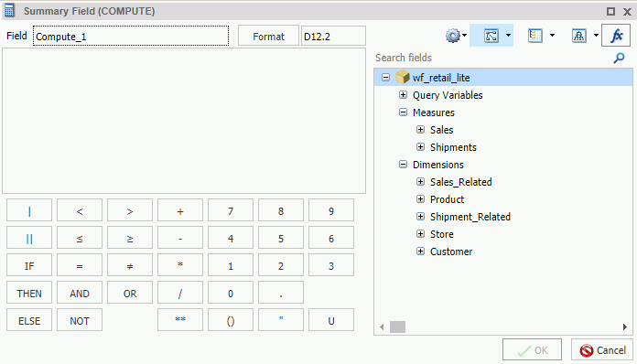Screen dimensions: 637x364
Task: Click inside the expression text area
Action: coord(184,121)
